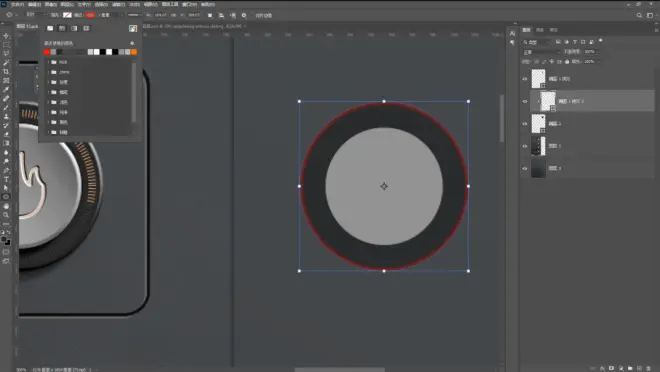Click the color picker icon in stroke popup
The image size is (660, 372).
click(x=133, y=29)
